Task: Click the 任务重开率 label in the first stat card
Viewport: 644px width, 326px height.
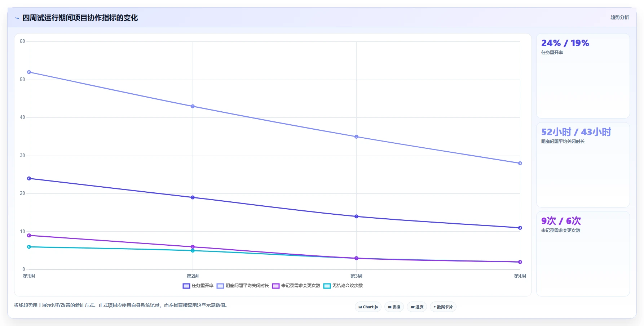Action: [x=552, y=53]
